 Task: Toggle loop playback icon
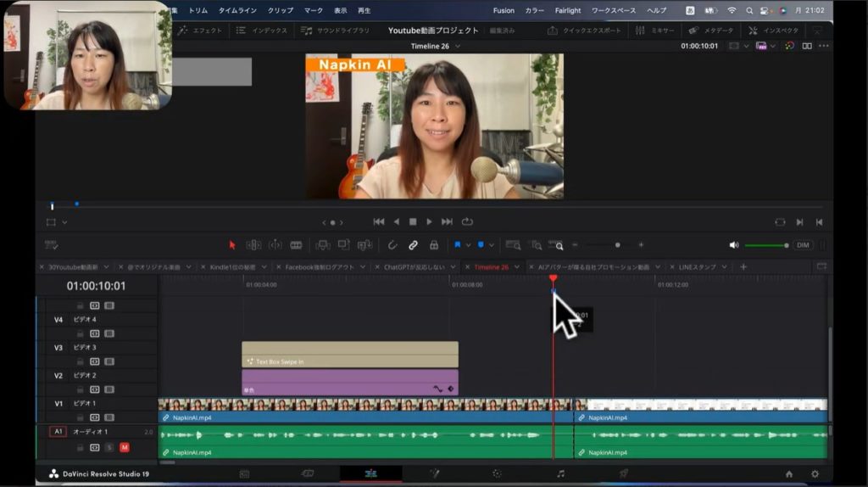[x=467, y=221]
